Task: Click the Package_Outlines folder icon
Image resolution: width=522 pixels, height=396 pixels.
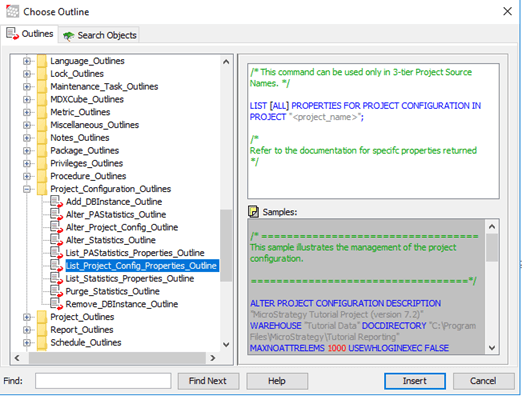Action: click(42, 151)
